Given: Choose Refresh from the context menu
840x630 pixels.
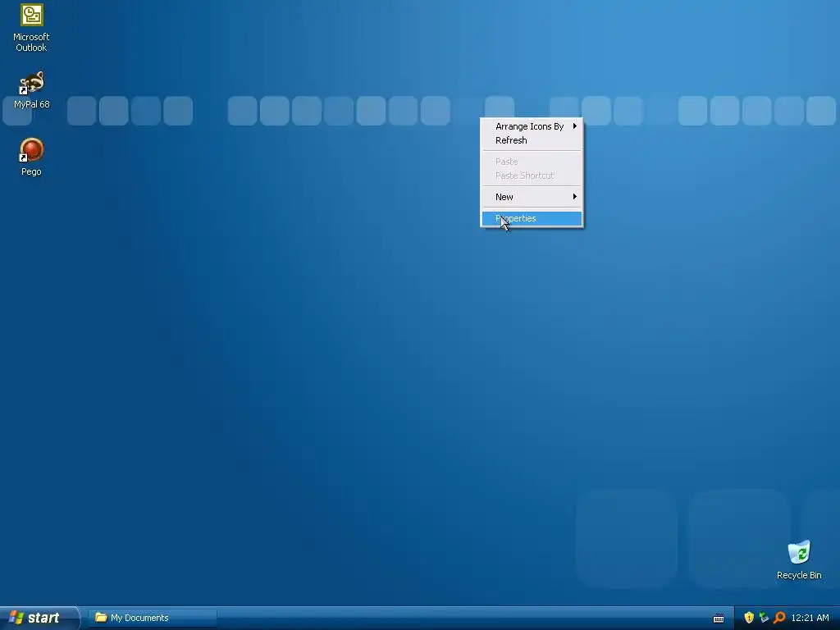Looking at the screenshot, I should click(x=532, y=140).
